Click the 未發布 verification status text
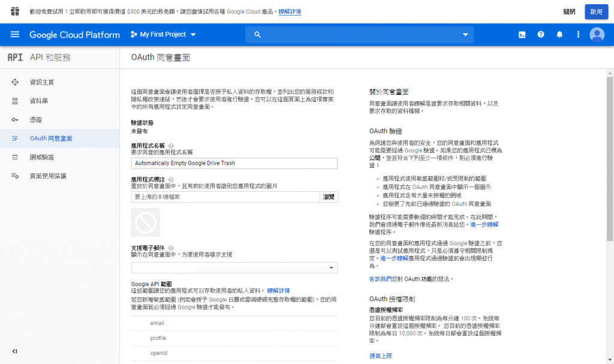This screenshot has width=614, height=364. point(139,131)
